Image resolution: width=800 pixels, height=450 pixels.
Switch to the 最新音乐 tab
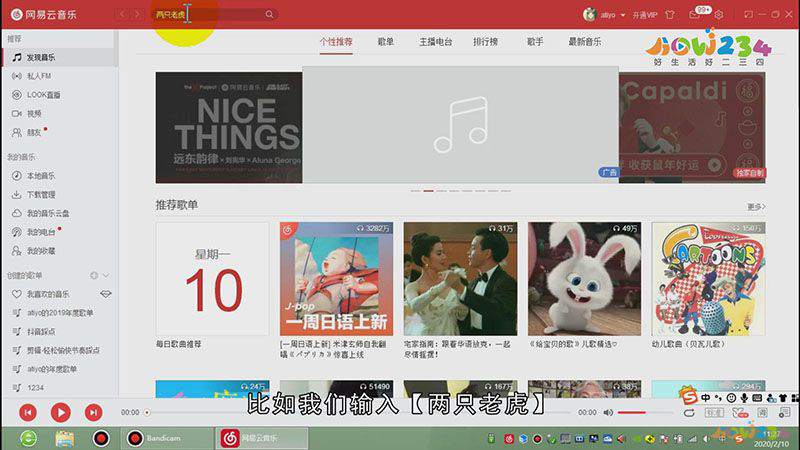[x=585, y=42]
